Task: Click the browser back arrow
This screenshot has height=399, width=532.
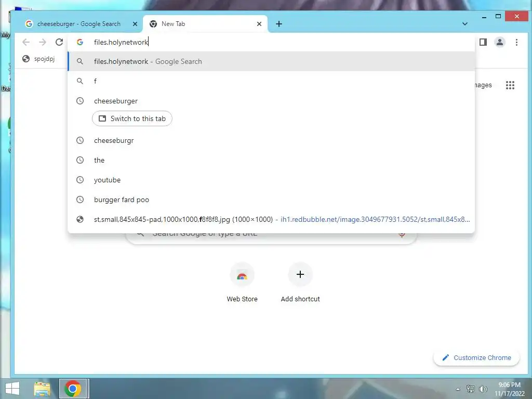Action: coord(26,42)
